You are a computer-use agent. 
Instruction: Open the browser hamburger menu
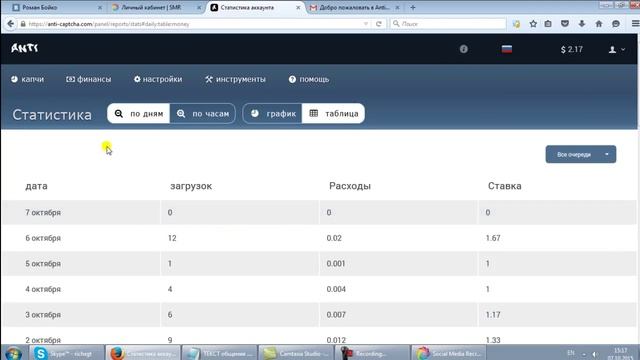pyautogui.click(x=635, y=24)
